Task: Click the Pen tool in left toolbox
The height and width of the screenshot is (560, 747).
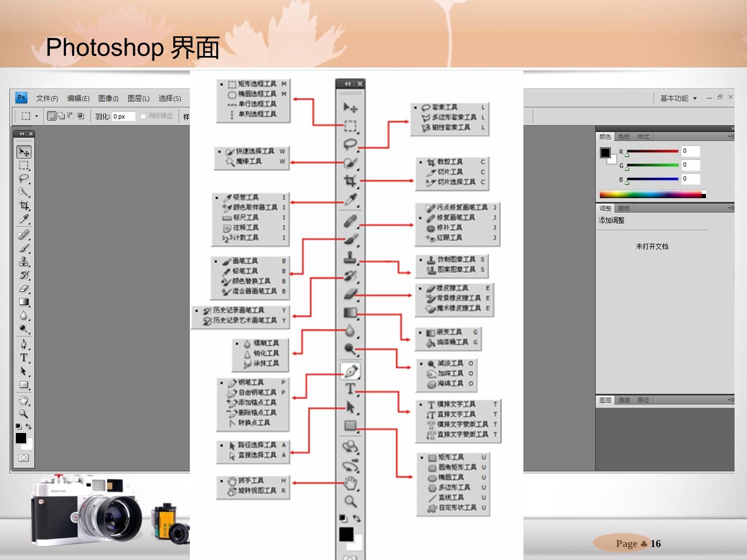Action: (x=24, y=344)
